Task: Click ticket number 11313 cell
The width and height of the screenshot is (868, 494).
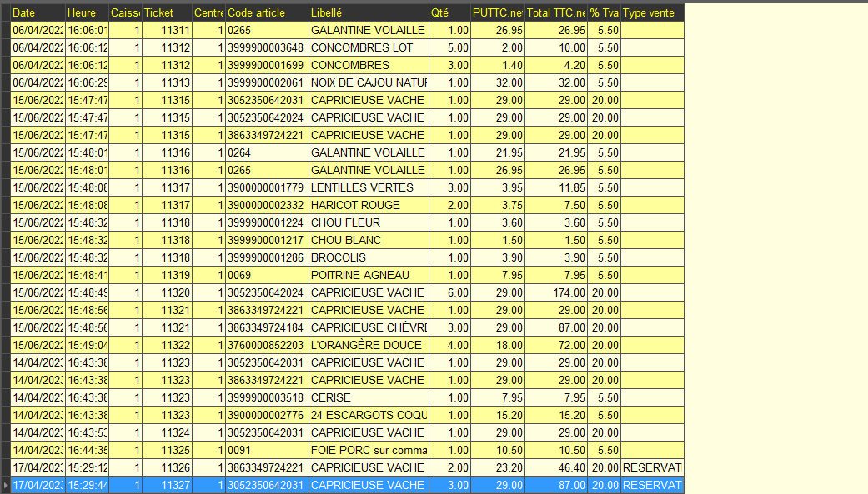Action: [x=167, y=83]
